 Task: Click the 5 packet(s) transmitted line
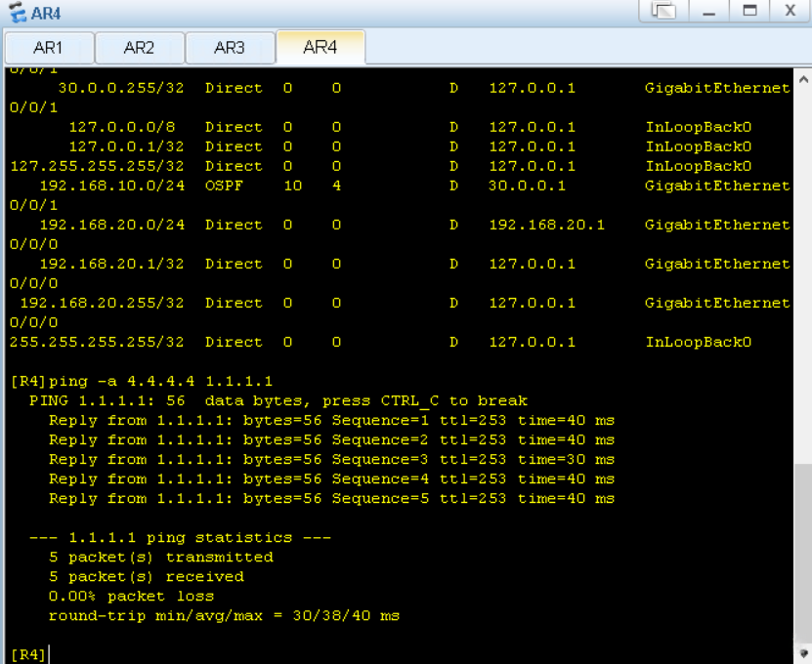[x=161, y=558]
